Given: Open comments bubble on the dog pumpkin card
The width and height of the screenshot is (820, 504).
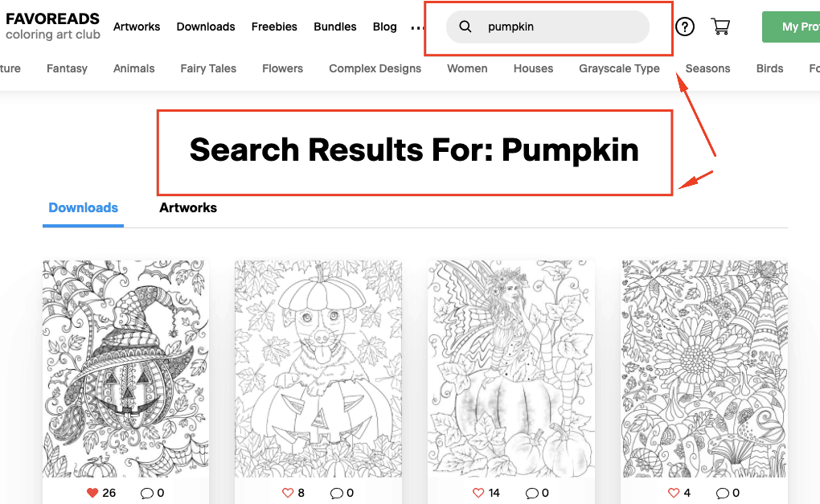Looking at the screenshot, I should coord(337,493).
